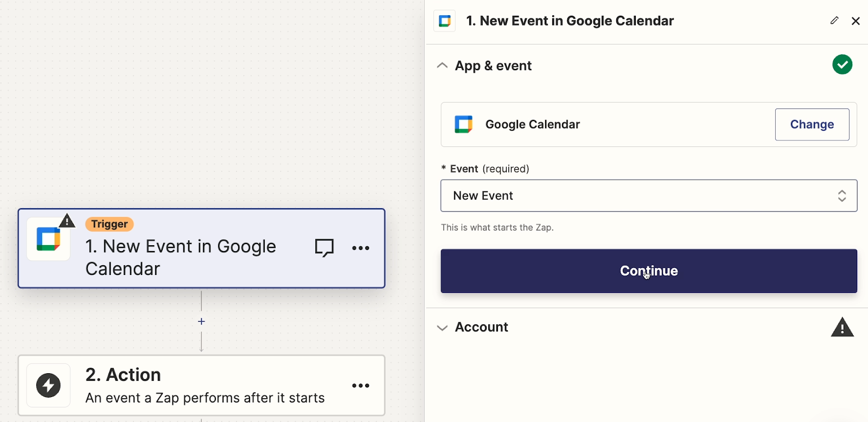
Task: Click the pencil rename icon in panel header
Action: point(834,21)
